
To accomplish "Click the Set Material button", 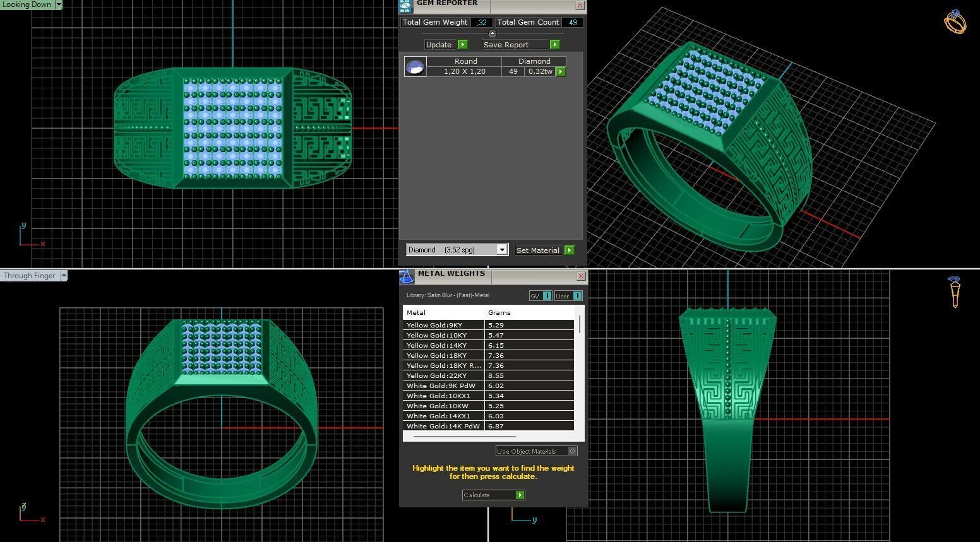I will click(x=544, y=250).
